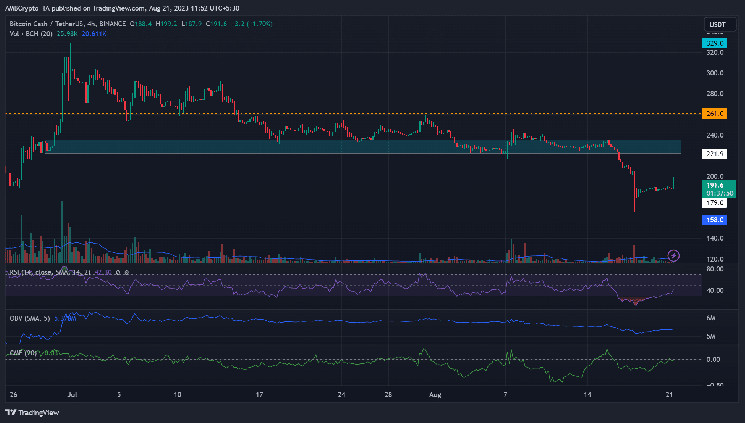The image size is (745, 423).
Task: Click the orange 261.0 price label
Action: (715, 114)
